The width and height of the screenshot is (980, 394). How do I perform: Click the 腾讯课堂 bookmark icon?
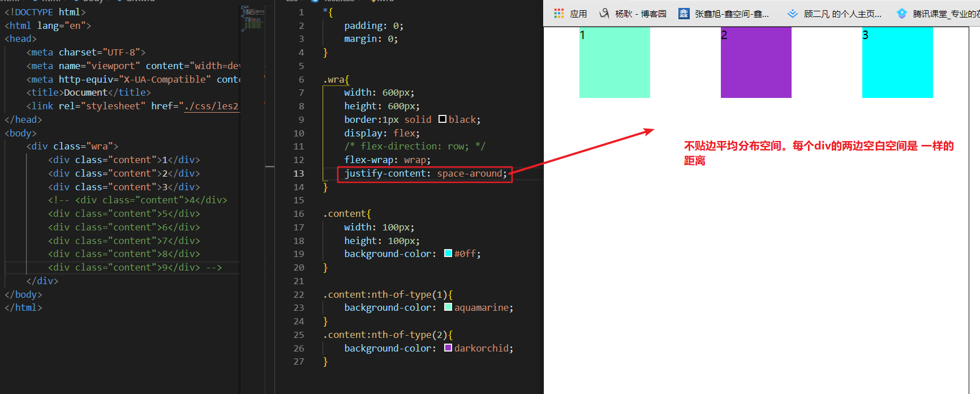902,14
